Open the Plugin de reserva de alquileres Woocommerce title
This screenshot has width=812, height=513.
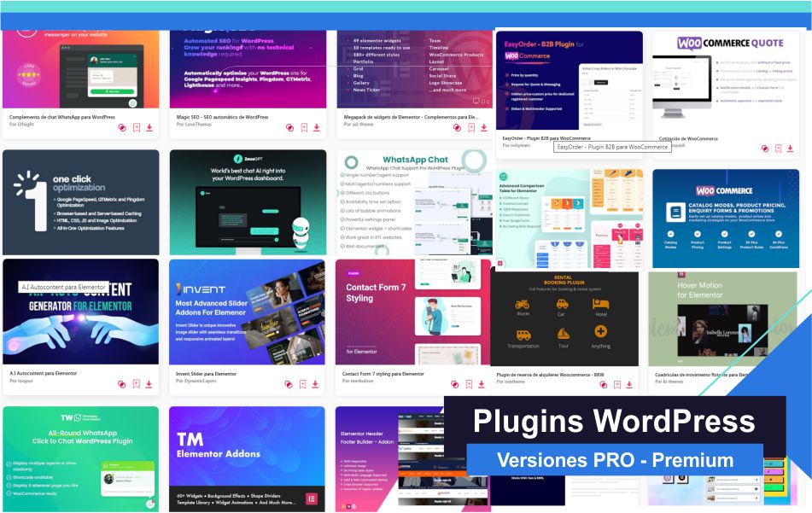coord(550,374)
